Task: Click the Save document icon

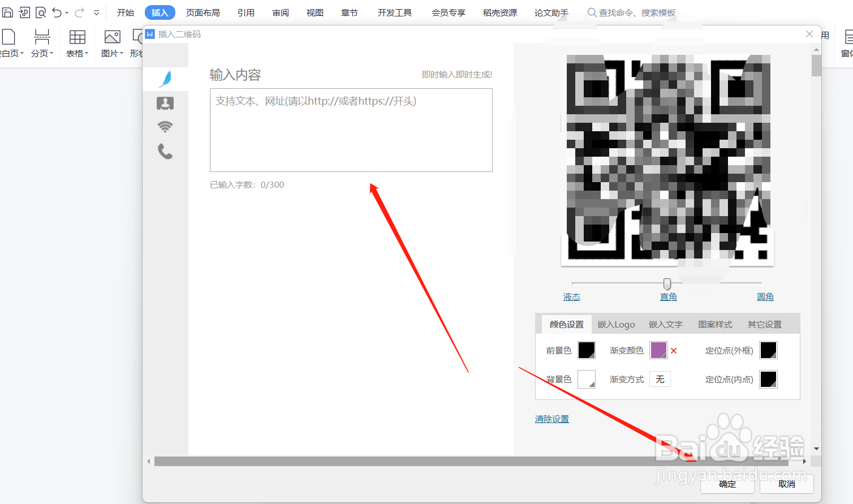Action: pos(7,12)
